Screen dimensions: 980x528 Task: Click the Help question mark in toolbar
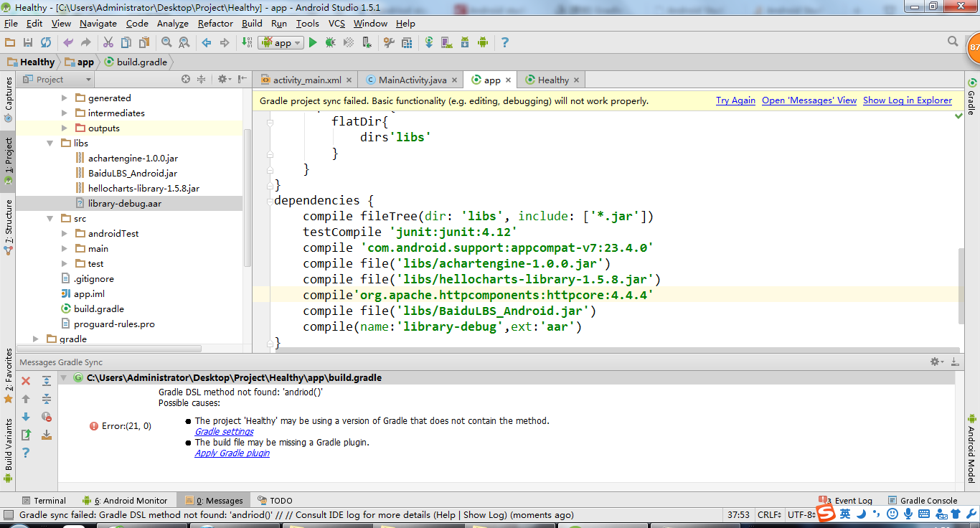click(x=505, y=42)
